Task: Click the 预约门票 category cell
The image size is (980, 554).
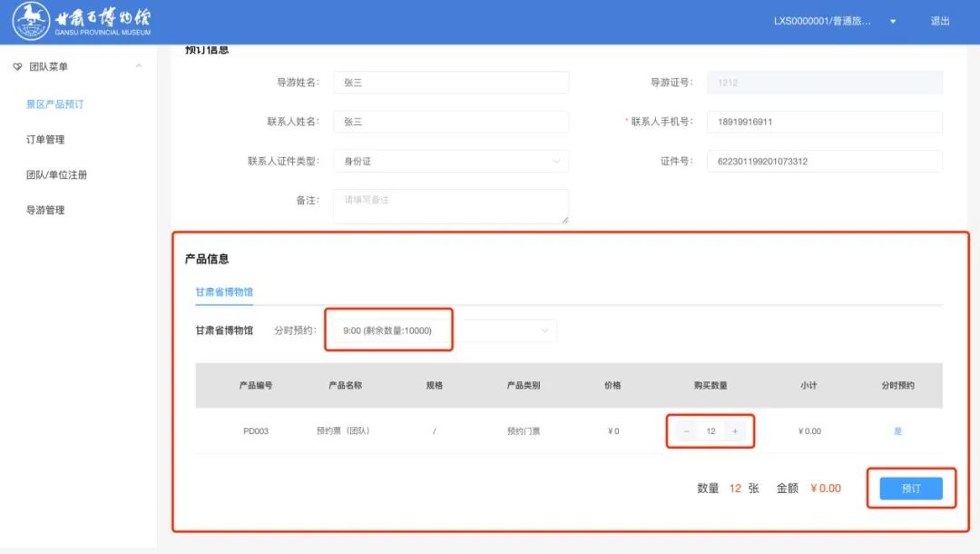Action: click(x=524, y=430)
